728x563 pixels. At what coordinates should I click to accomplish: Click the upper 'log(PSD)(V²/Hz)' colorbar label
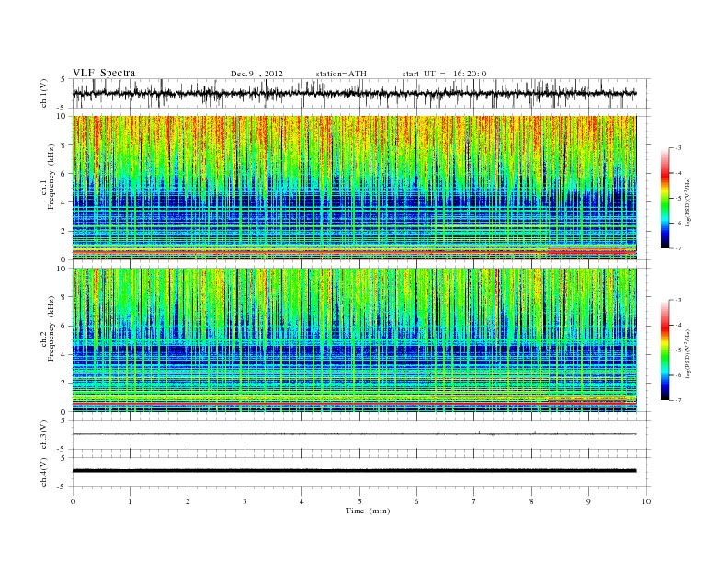[x=689, y=202]
